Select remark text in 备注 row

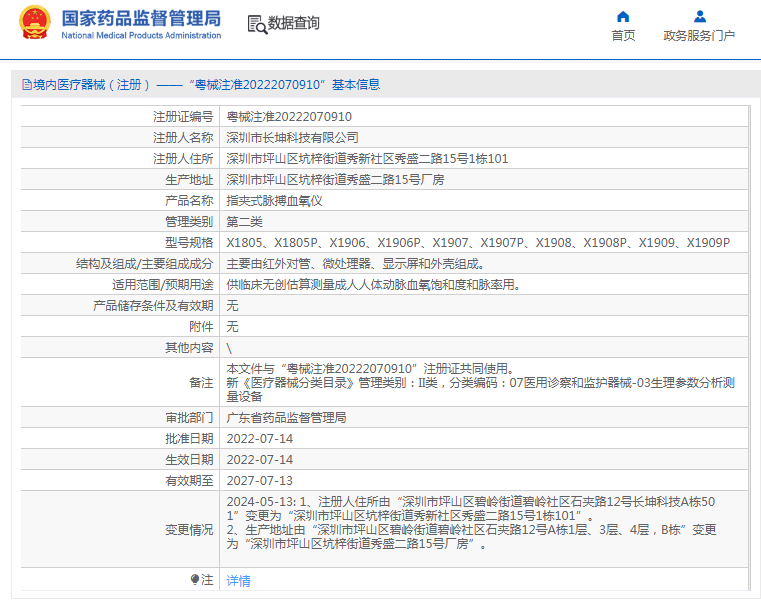click(x=480, y=383)
